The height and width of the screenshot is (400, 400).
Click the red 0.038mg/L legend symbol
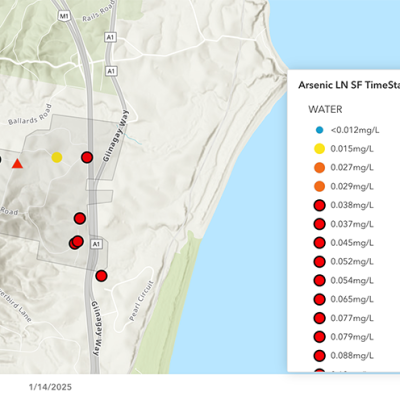click(x=320, y=205)
